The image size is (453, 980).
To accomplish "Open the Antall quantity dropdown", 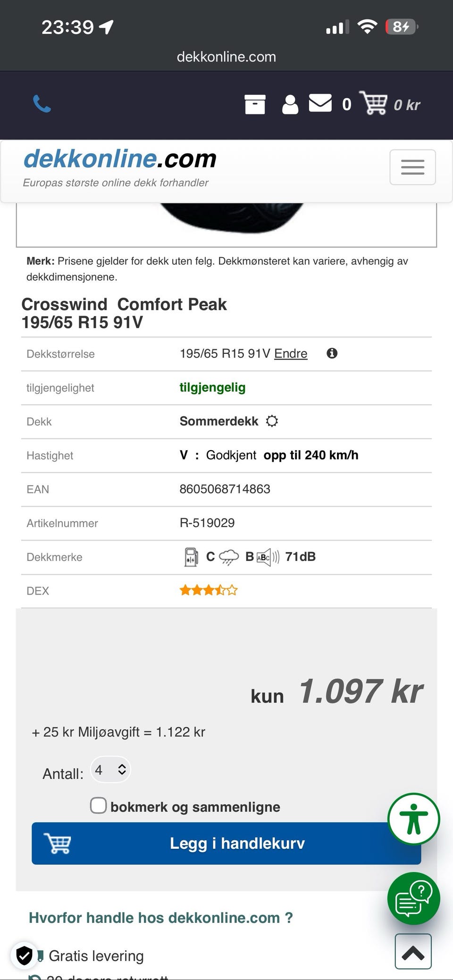I will click(x=110, y=770).
